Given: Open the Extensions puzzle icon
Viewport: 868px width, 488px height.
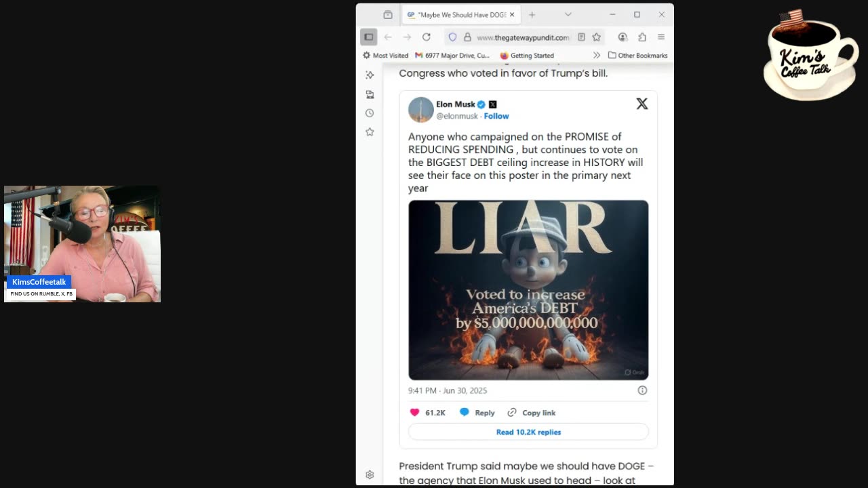Looking at the screenshot, I should point(642,37).
